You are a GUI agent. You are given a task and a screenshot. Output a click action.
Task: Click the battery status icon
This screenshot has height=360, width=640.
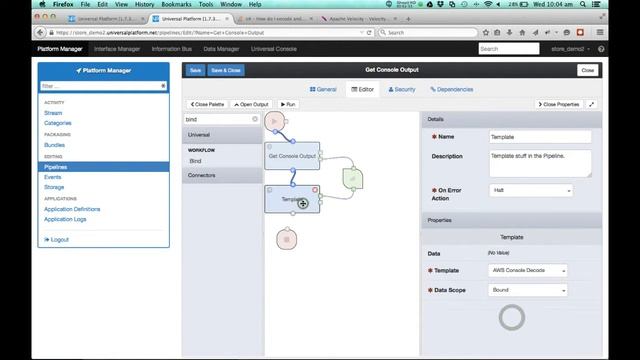point(523,4)
